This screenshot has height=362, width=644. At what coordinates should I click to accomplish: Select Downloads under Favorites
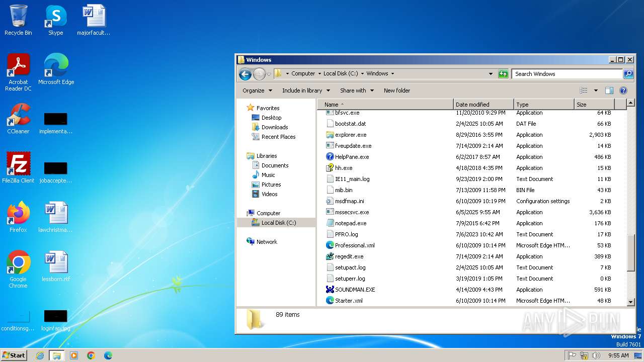[x=275, y=127]
